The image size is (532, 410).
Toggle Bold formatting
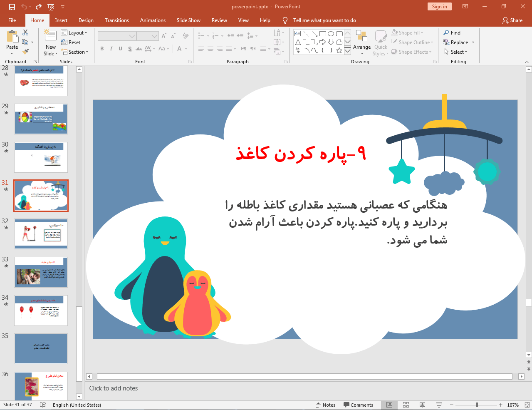(101, 49)
